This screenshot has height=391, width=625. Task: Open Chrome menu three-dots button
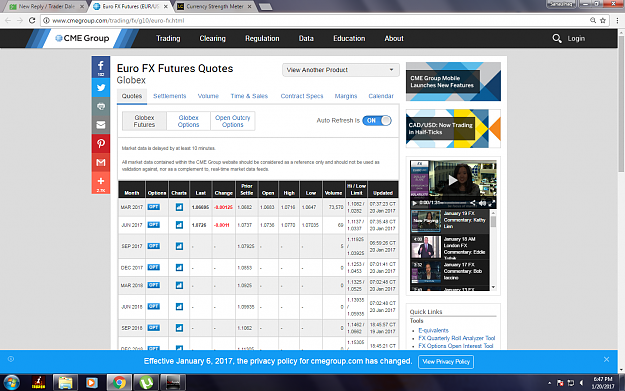pos(617,20)
